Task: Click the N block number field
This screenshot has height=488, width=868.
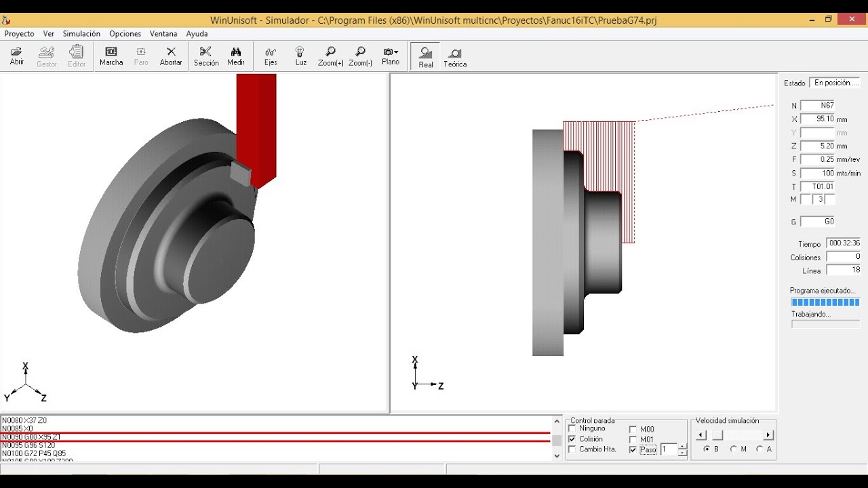Action: [818, 106]
